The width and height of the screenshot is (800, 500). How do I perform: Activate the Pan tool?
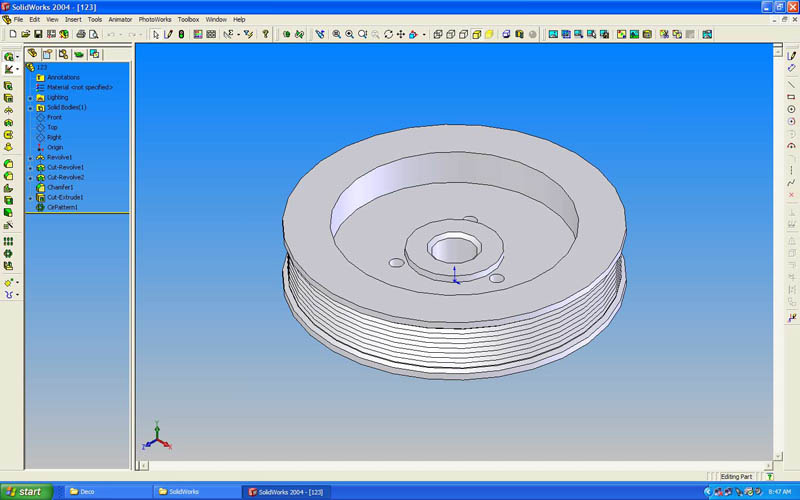click(401, 34)
